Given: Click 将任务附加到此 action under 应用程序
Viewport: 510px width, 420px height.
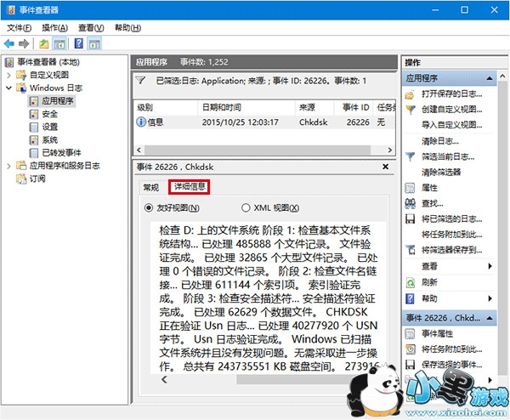Looking at the screenshot, I should pyautogui.click(x=451, y=235).
